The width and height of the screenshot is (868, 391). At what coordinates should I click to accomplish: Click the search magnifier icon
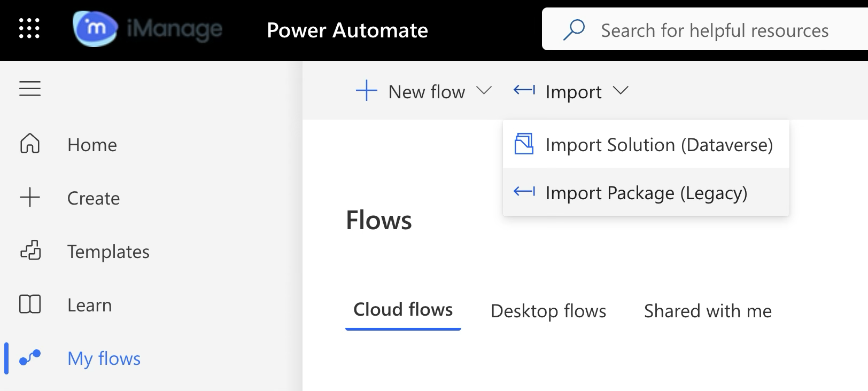coord(574,30)
